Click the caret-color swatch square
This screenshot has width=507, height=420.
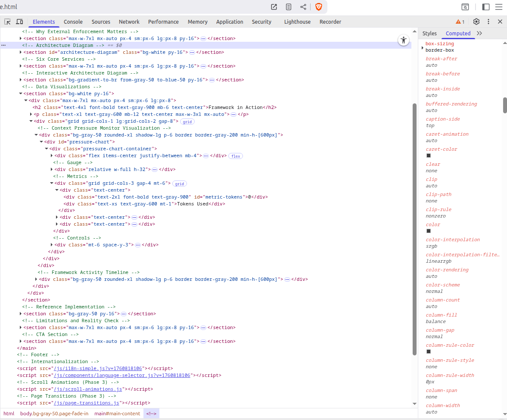[x=428, y=156]
